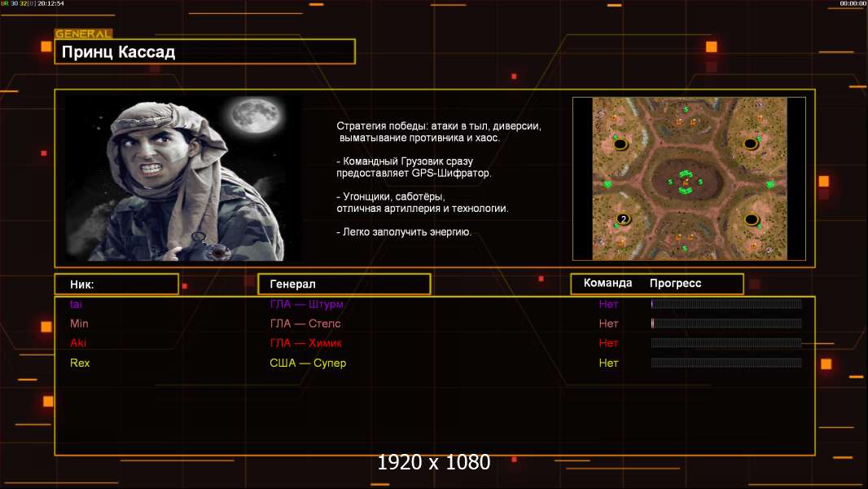Click the Генерал column header

pos(344,284)
